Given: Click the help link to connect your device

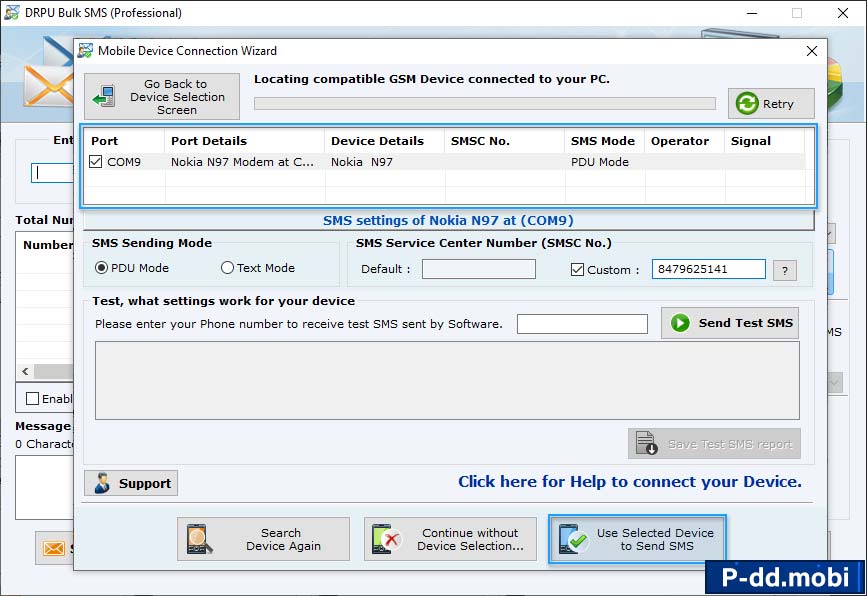Looking at the screenshot, I should (630, 482).
